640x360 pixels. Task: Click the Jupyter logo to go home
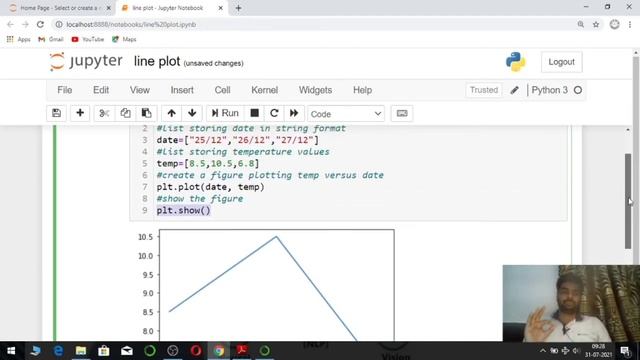point(86,62)
